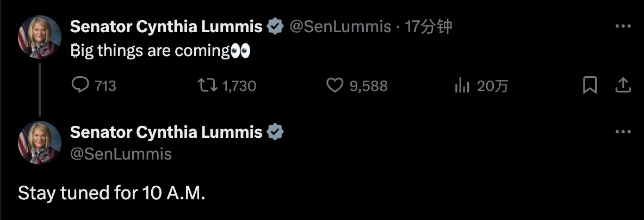Image resolution: width=644 pixels, height=220 pixels.
Task: Click the verified badge in the top tweet
Action: tap(276, 26)
